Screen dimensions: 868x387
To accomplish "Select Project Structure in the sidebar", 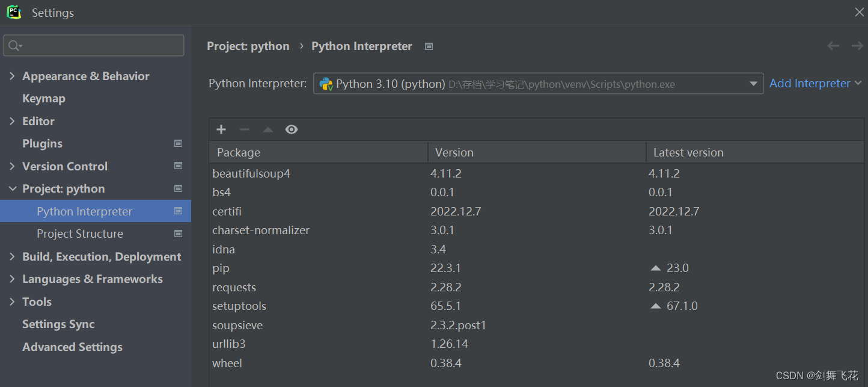I will (80, 234).
